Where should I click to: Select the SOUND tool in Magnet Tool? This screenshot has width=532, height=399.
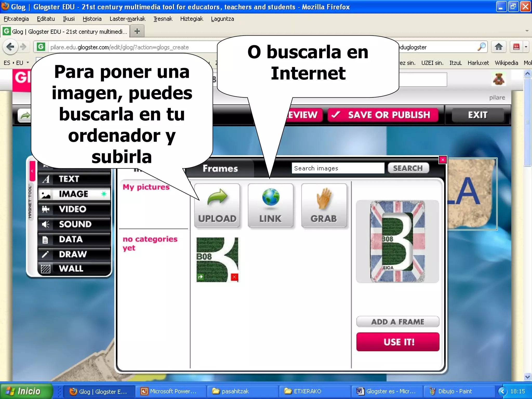[x=74, y=224]
